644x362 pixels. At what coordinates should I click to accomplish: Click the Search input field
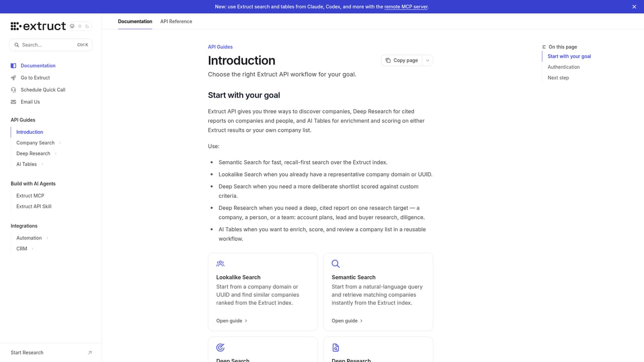(51, 45)
